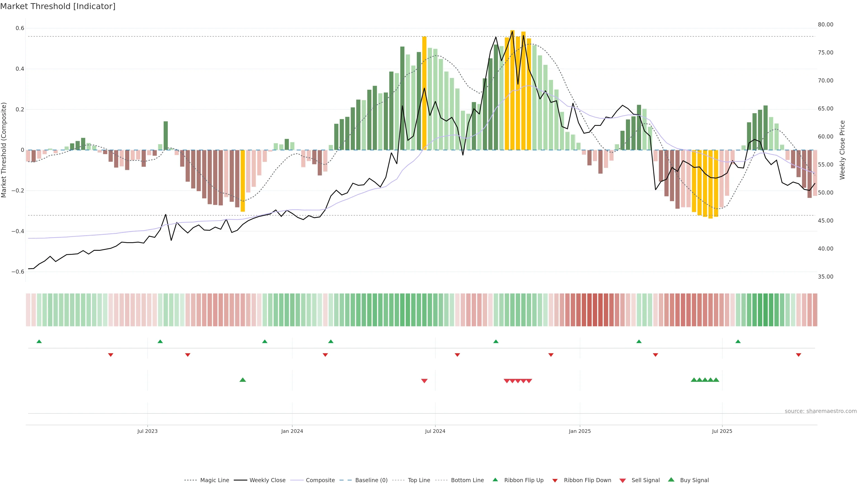
Task: Click the source: sharemaestro.com text
Action: [821, 411]
